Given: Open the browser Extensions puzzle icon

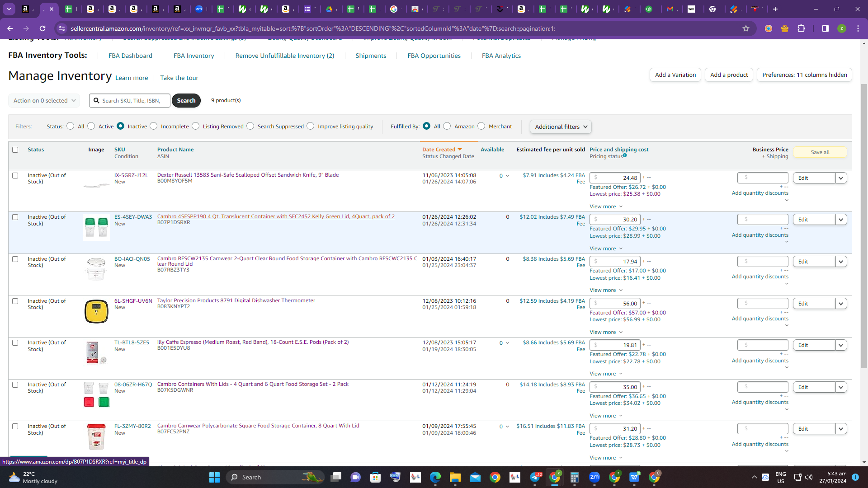Looking at the screenshot, I should click(802, 28).
